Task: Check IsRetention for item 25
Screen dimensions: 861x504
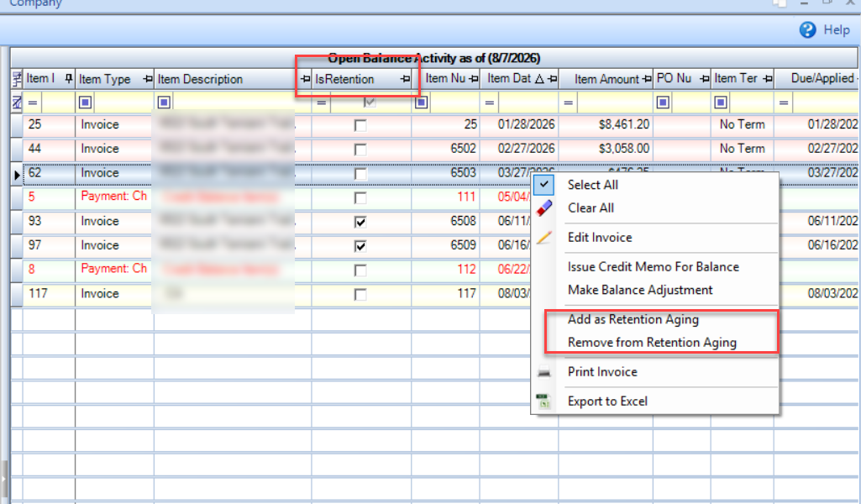Action: point(360,126)
